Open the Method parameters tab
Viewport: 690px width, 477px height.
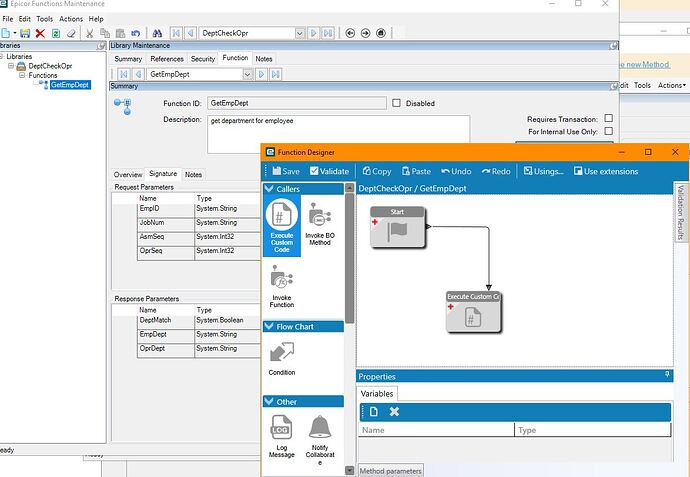pyautogui.click(x=391, y=471)
